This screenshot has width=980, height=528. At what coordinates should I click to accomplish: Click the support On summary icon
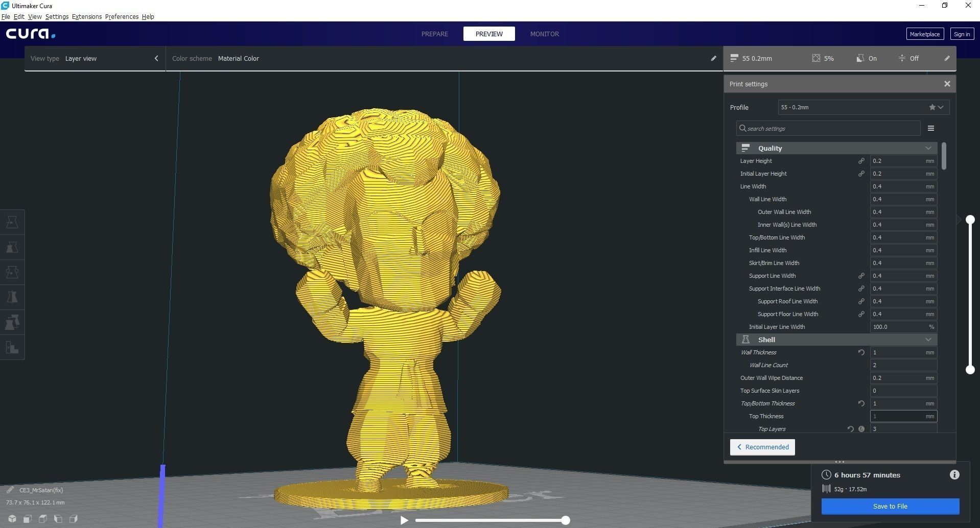pyautogui.click(x=860, y=58)
